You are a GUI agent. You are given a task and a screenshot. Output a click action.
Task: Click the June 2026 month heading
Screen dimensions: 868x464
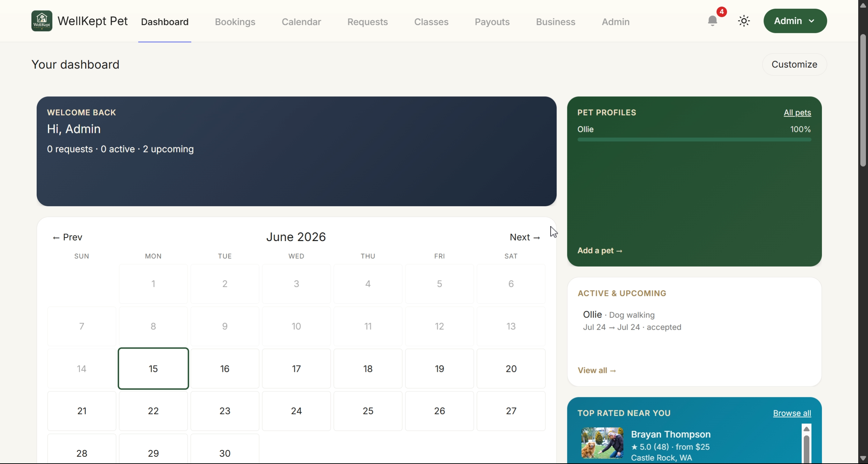point(296,237)
